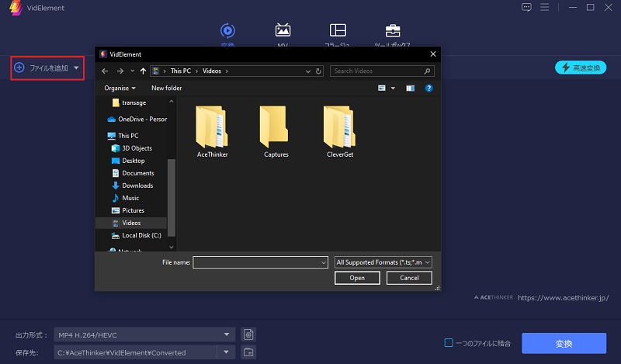Screen dimensions: 621x364
Task: Click sidebar scrollbar down arrow
Action: click(x=171, y=247)
